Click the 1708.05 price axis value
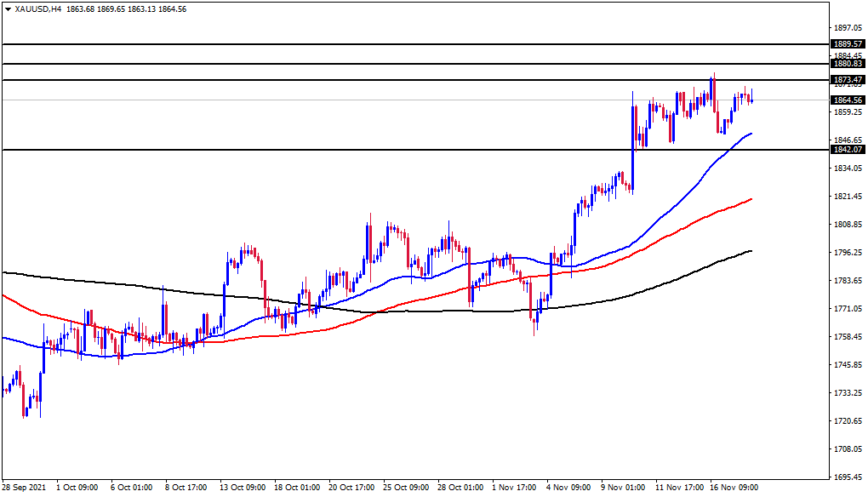This screenshot has width=868, height=497. 848,448
